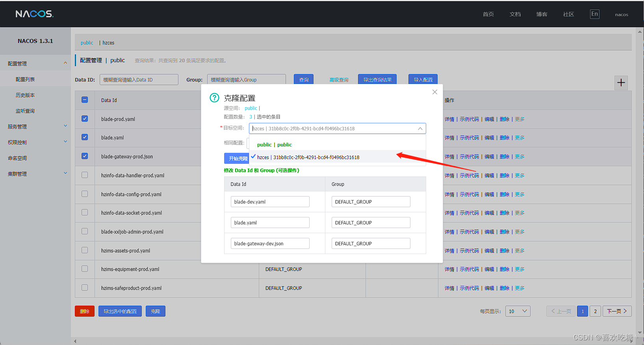
Task: Open 社区 in the top navigation
Action: [x=568, y=14]
